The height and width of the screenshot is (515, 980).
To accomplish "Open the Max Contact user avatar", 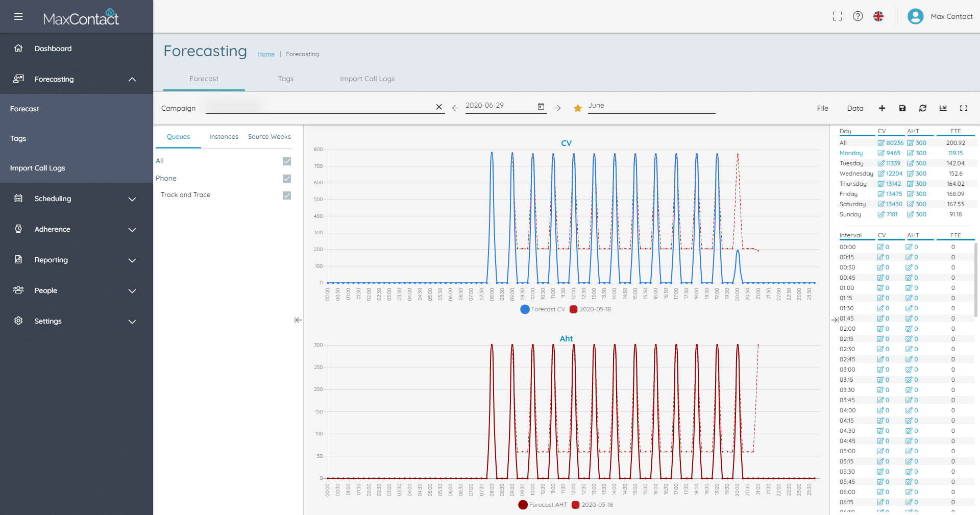I will (915, 16).
